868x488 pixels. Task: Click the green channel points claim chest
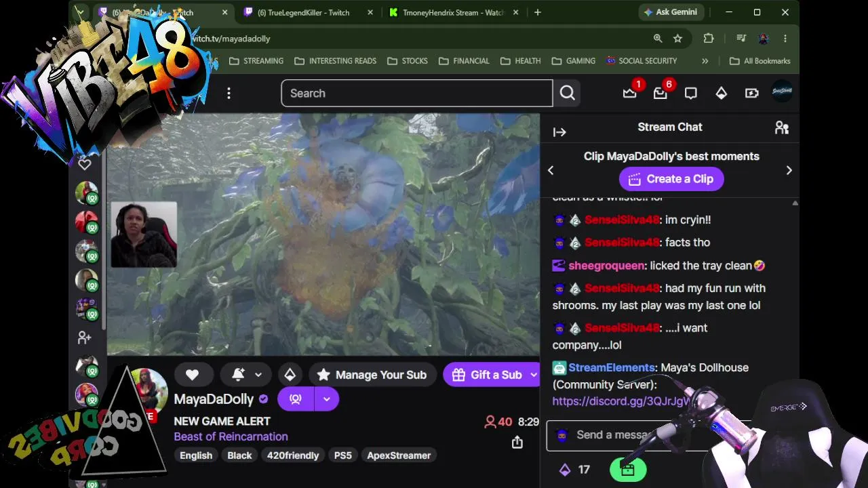point(627,469)
